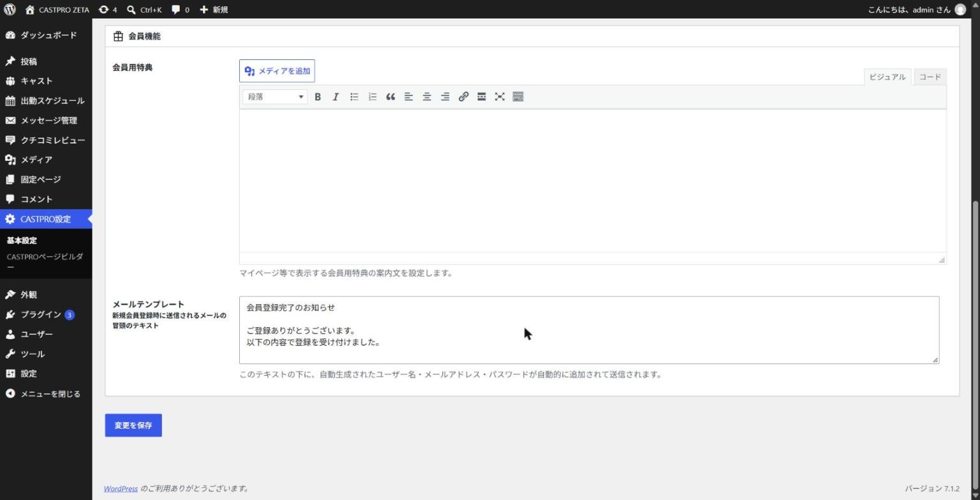Image resolution: width=980 pixels, height=500 pixels.
Task: Click inside the メールテンプレート text area
Action: tap(589, 330)
